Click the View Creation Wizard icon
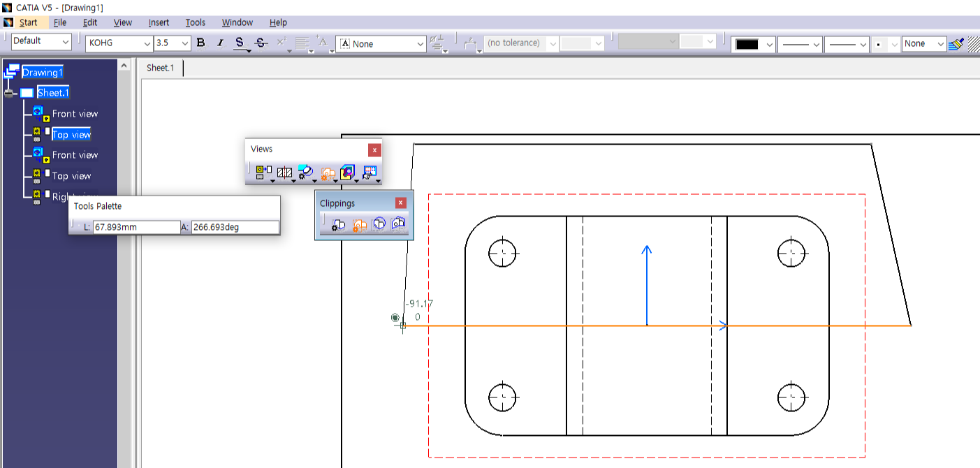980x468 pixels. (x=370, y=172)
